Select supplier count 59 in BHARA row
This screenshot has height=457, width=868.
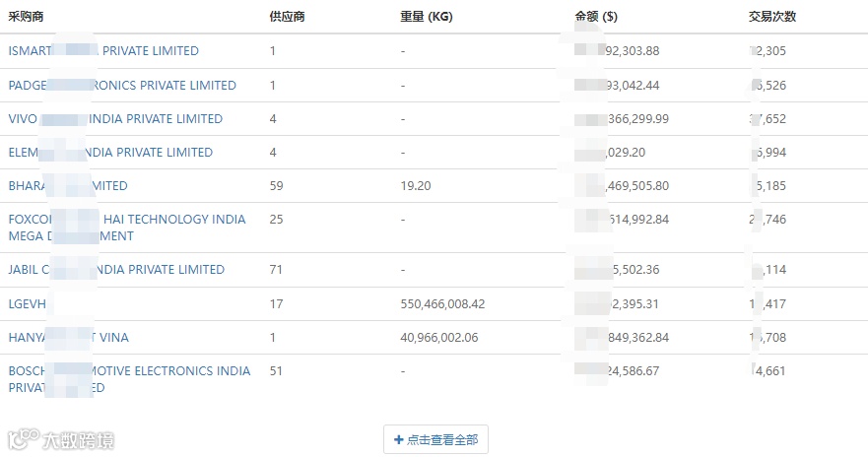276,186
